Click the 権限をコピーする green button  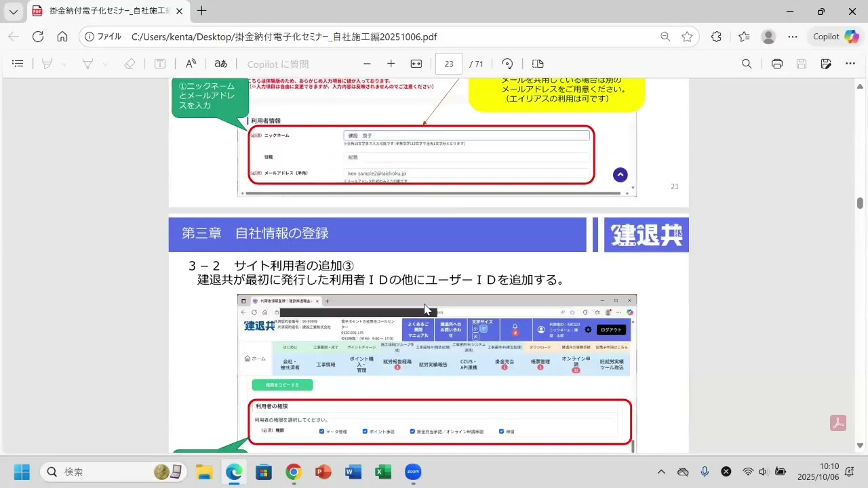click(282, 385)
